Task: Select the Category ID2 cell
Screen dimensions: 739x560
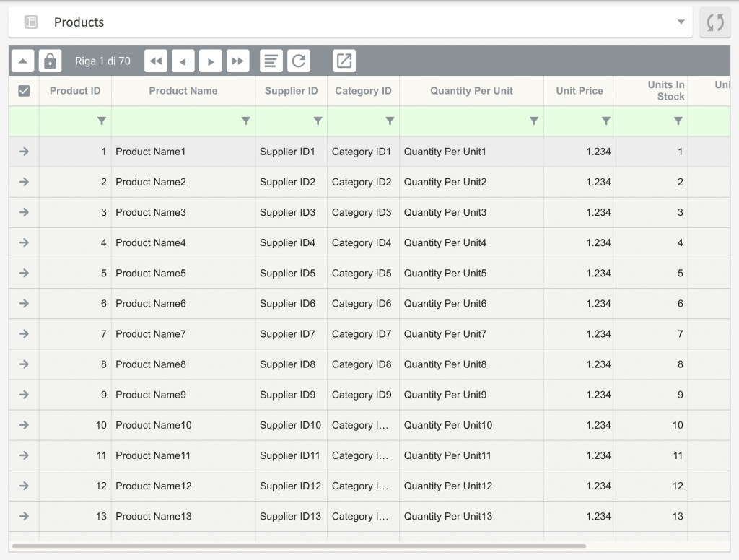Action: (x=364, y=182)
